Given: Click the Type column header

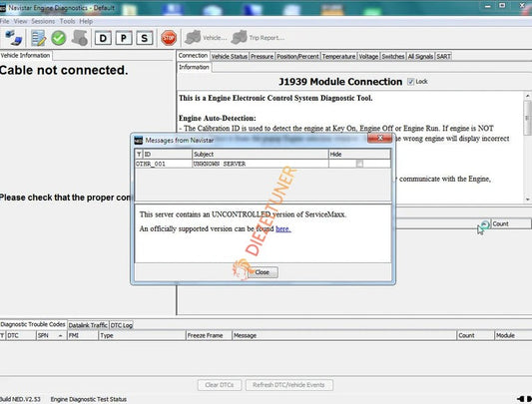Looking at the screenshot, I should tap(142, 335).
